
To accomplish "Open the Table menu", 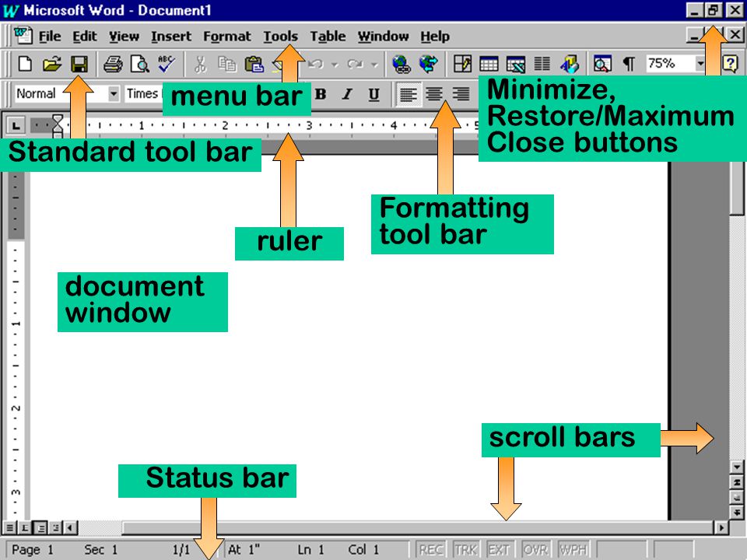I will [x=328, y=37].
